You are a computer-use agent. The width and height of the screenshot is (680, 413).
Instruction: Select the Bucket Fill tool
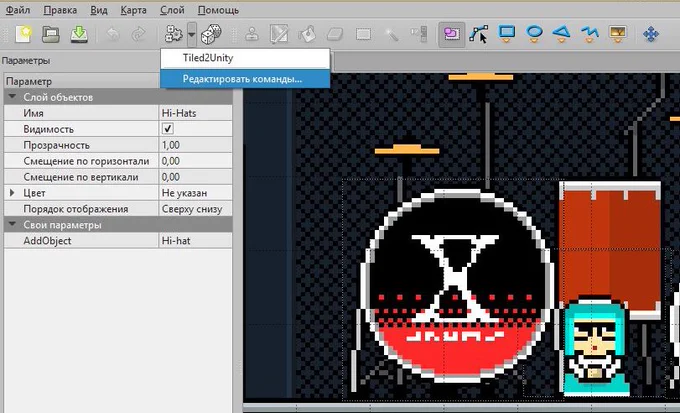307,34
